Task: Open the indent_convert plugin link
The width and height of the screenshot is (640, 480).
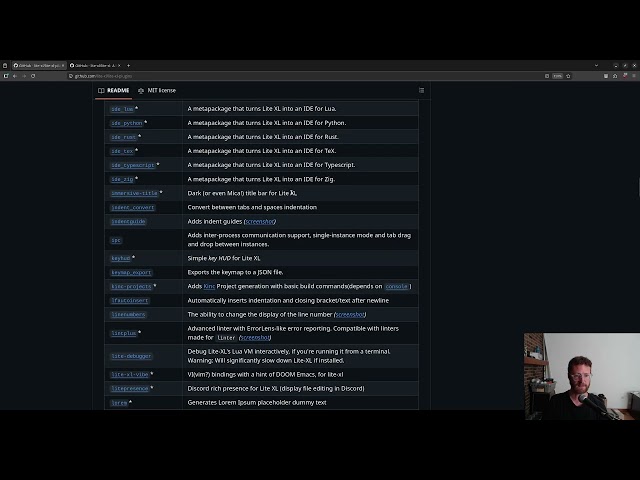Action: (x=133, y=207)
